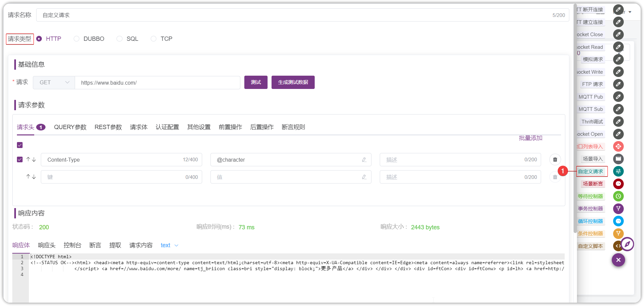Screen dimensions: 644x306
Task: Click the MQTT Sub component icon
Action: tap(618, 109)
